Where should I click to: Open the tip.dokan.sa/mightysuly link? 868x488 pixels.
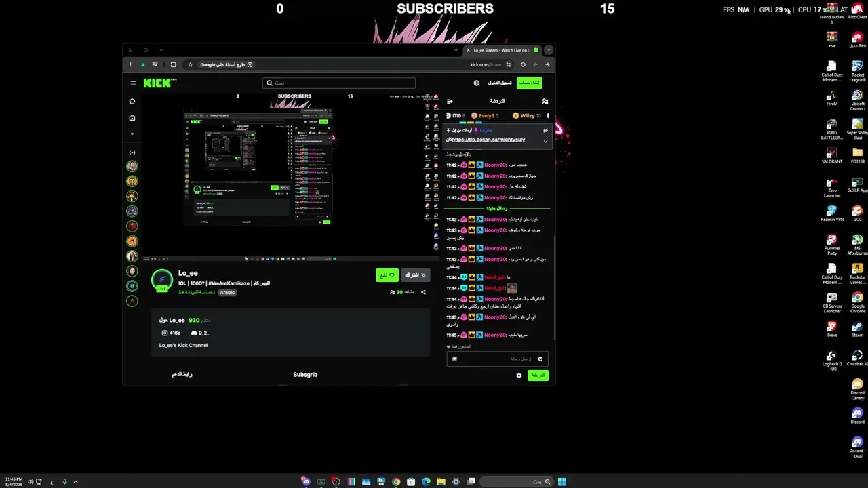(488, 140)
